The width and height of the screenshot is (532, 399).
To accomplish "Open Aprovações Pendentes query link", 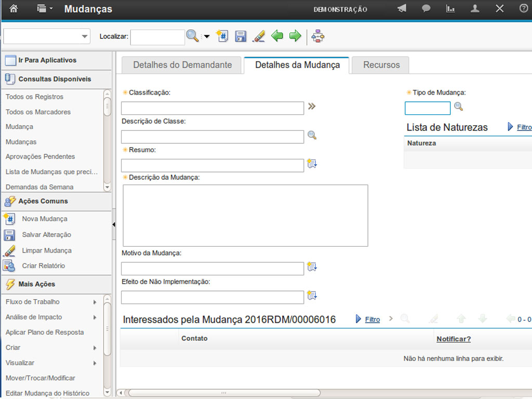I will (40, 156).
